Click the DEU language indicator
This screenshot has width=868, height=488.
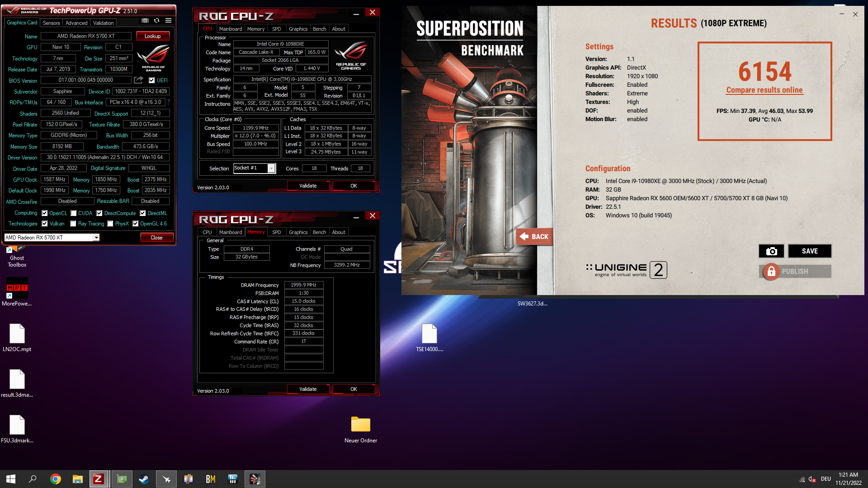tap(826, 479)
